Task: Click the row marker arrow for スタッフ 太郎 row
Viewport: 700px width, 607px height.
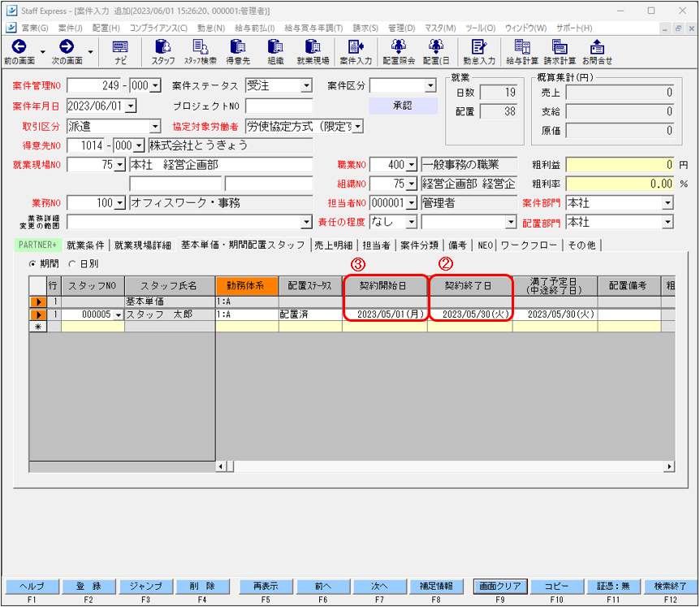Action: (x=38, y=315)
